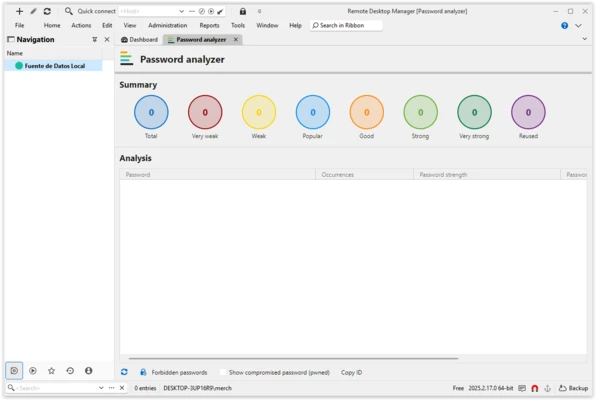
Task: Open the Home ribbon tab
Action: tap(52, 25)
